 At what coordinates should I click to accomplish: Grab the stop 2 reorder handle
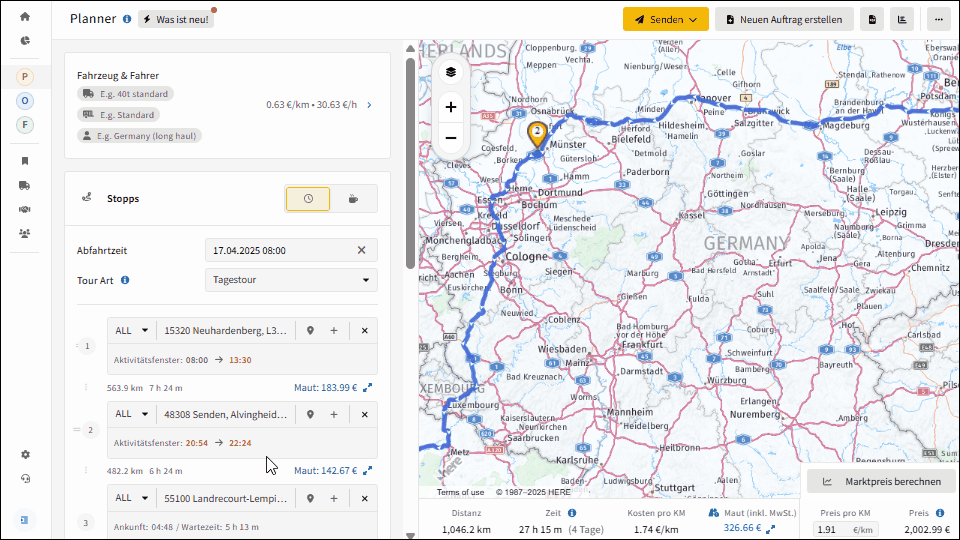coord(77,430)
